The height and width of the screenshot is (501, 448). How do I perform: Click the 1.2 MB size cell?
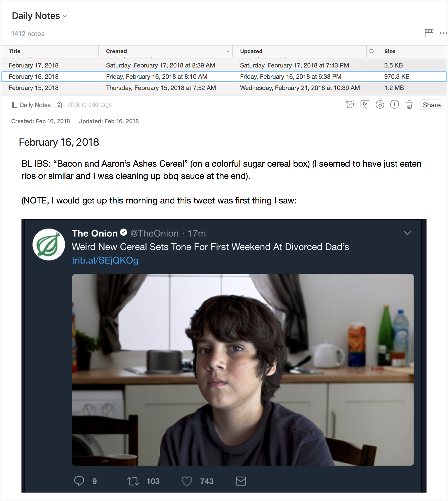point(394,88)
